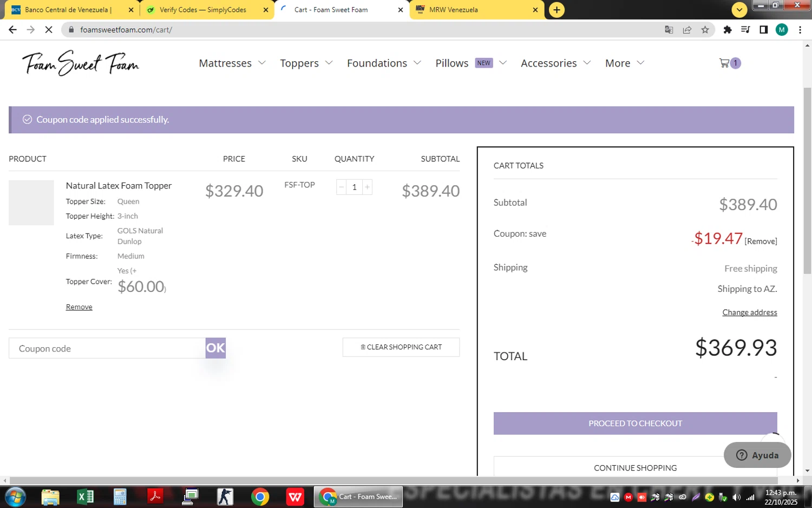Click the Subtotal $389.40 amount in cart totals
812x508 pixels.
point(748,204)
